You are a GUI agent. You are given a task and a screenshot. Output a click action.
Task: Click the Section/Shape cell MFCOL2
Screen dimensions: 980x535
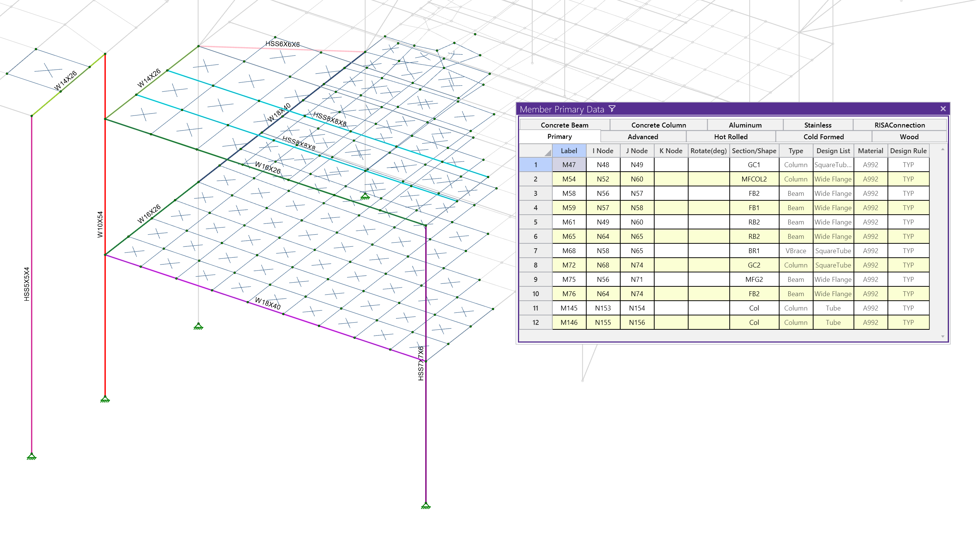point(753,179)
